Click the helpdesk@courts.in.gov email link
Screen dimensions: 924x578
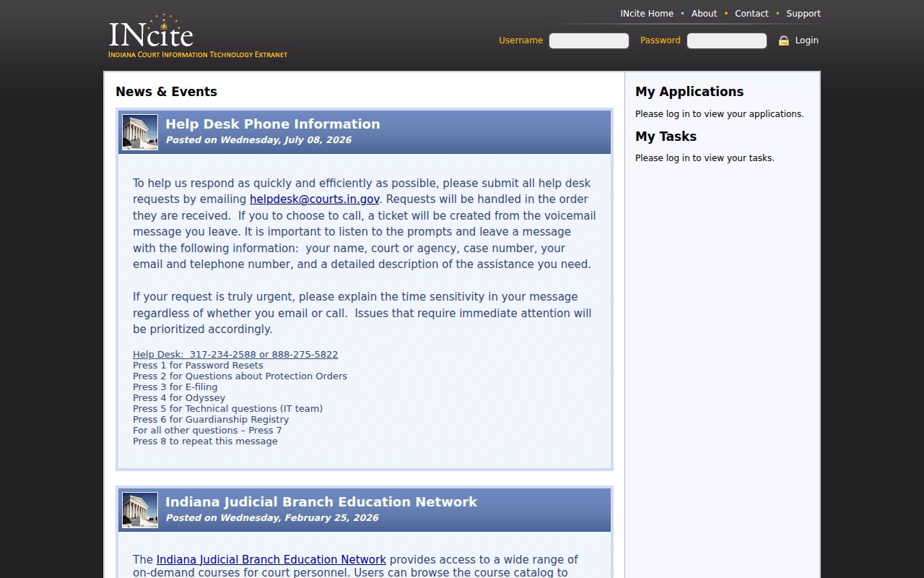click(x=315, y=199)
